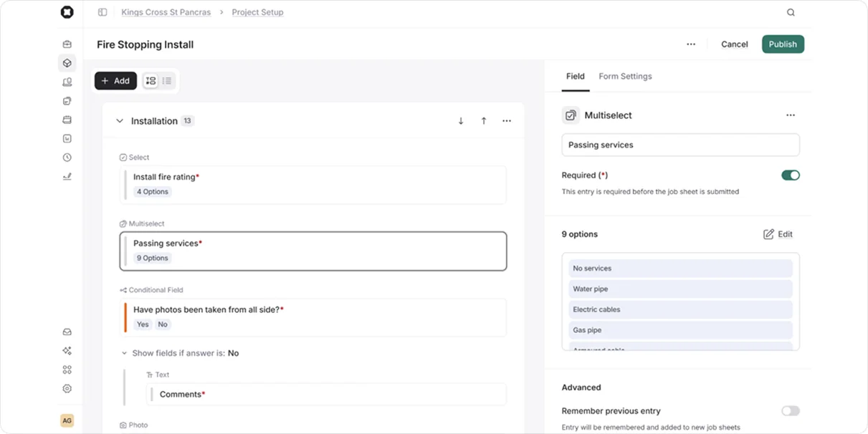Collapse the Show fields if answer is chevron
Viewport: 868px width, 434px height.
[x=125, y=353]
